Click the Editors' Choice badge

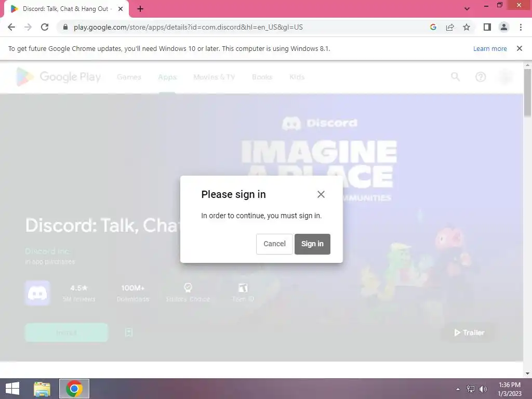pyautogui.click(x=188, y=293)
